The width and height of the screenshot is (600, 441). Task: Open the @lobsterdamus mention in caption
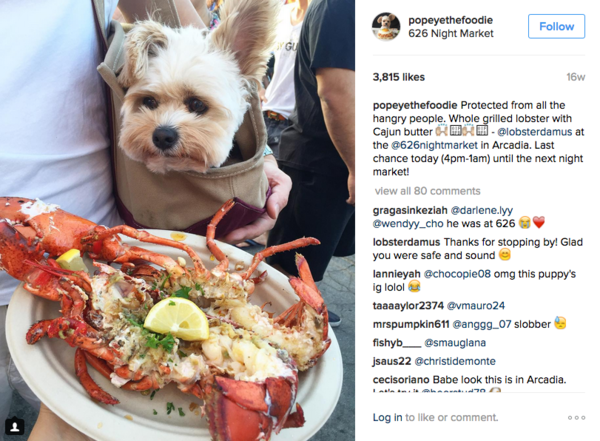click(x=535, y=132)
